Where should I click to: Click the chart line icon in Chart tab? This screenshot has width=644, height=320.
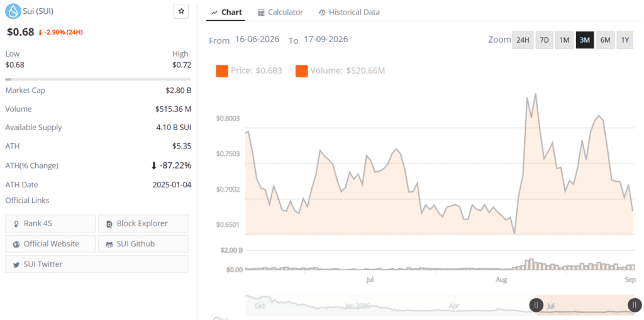coord(214,13)
